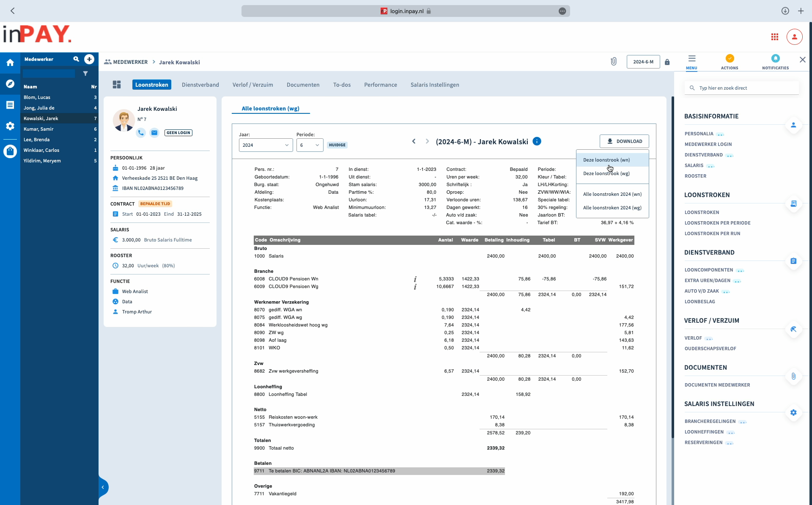This screenshot has width=812, height=505.
Task: Select employee Winklaar, Carlos
Action: [x=59, y=150]
